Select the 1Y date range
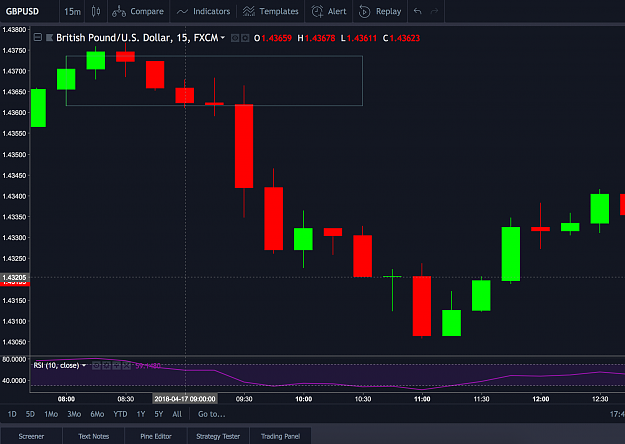The image size is (625, 444). click(x=141, y=414)
